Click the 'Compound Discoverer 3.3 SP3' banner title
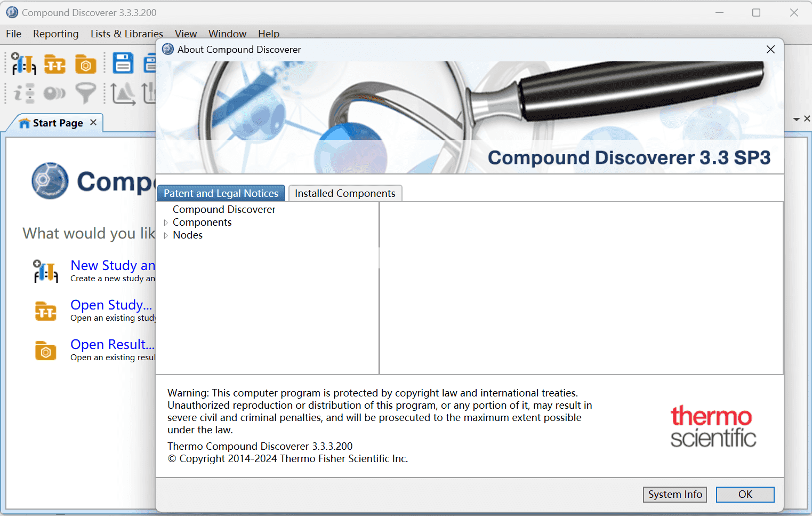This screenshot has width=812, height=516. [x=629, y=158]
